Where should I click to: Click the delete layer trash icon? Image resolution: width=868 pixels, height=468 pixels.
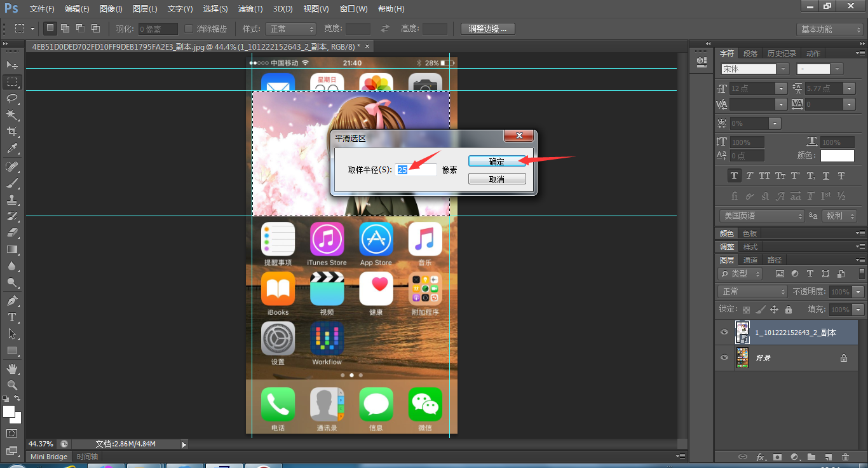coord(845,457)
